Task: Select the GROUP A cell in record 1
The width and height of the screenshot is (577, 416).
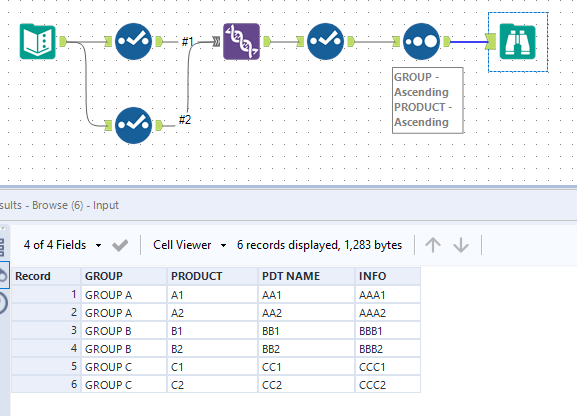Action: pos(124,295)
